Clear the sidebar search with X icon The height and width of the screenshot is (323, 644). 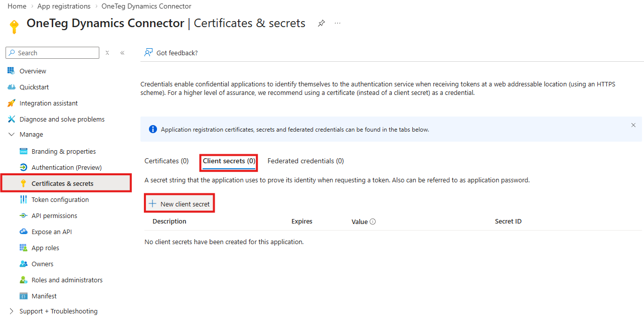[x=107, y=53]
